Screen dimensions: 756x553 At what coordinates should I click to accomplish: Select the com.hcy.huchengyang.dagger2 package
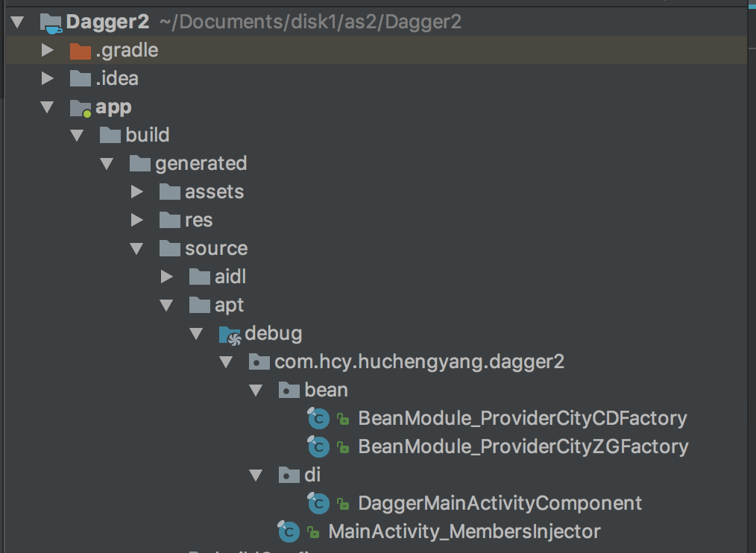point(419,362)
